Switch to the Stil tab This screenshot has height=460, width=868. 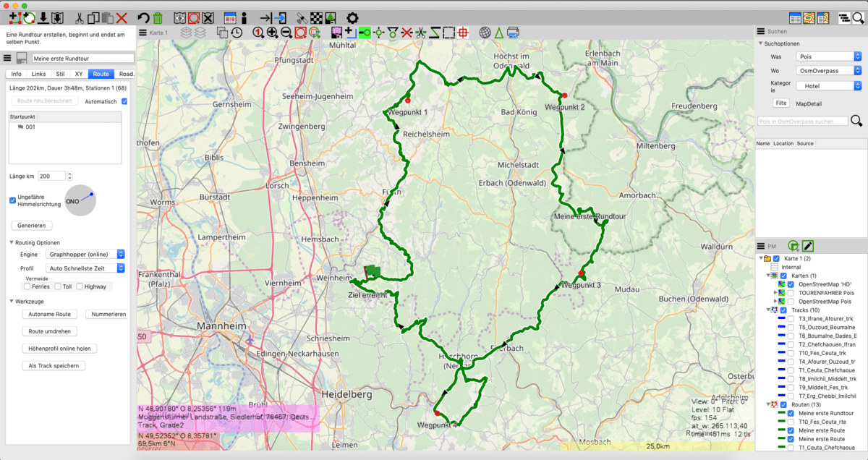click(60, 74)
